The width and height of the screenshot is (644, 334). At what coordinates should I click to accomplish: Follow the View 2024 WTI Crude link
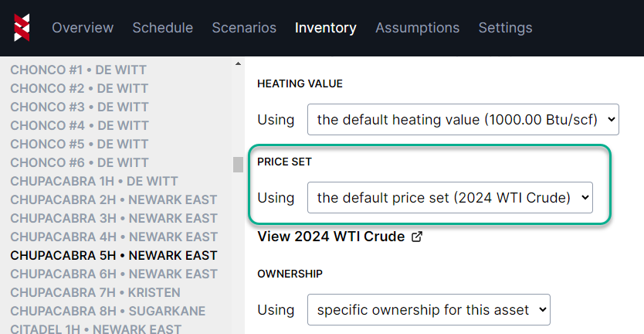330,237
